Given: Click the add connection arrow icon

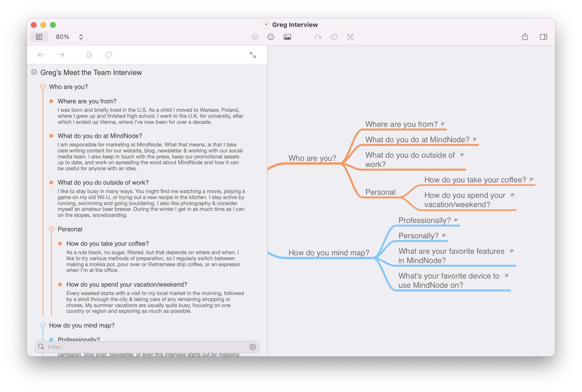Looking at the screenshot, I should (x=318, y=37).
